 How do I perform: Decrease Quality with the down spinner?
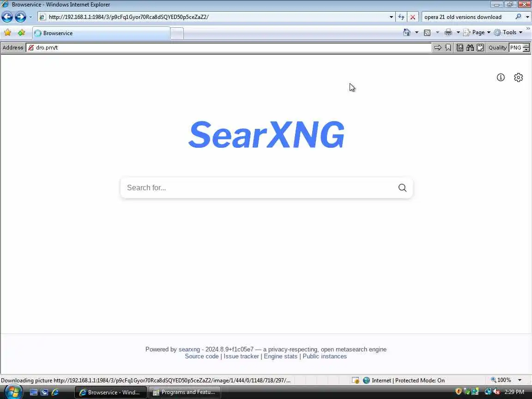tap(526, 50)
